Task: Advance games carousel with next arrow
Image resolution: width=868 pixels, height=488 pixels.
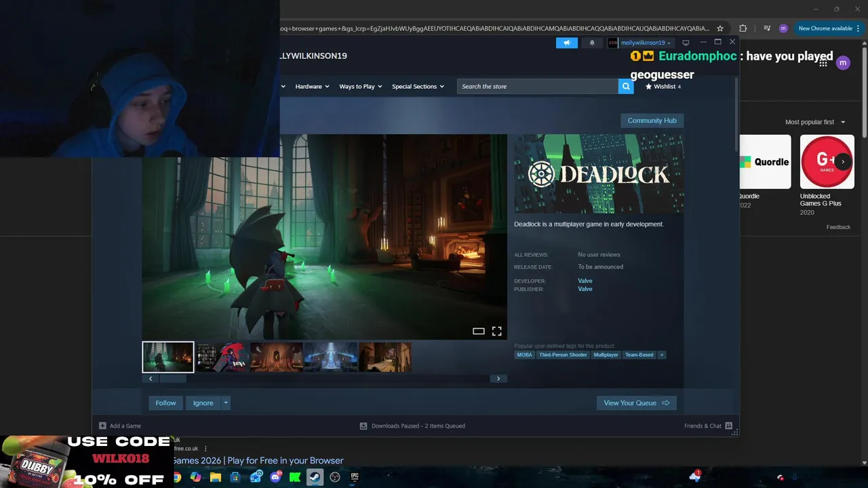Action: tap(843, 162)
